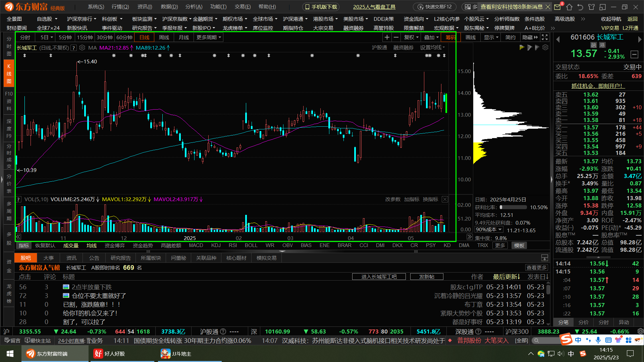Switch to 60分钟 chart tab
The image size is (644, 362).
(x=124, y=37)
